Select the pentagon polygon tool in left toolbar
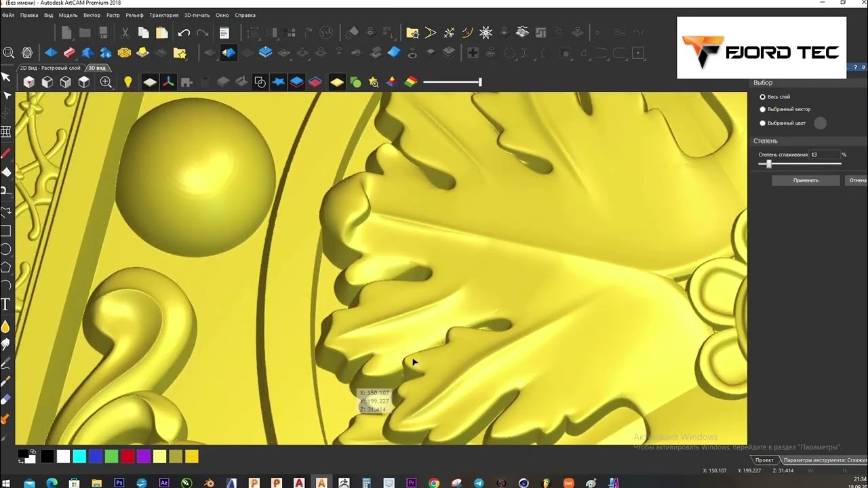Screen dimensions: 868x488 point(6,267)
